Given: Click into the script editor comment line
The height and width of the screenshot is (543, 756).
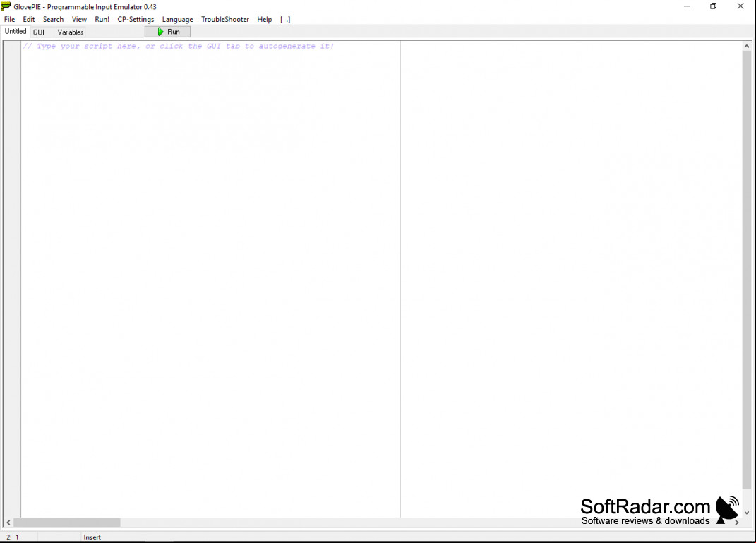Looking at the screenshot, I should tap(179, 47).
